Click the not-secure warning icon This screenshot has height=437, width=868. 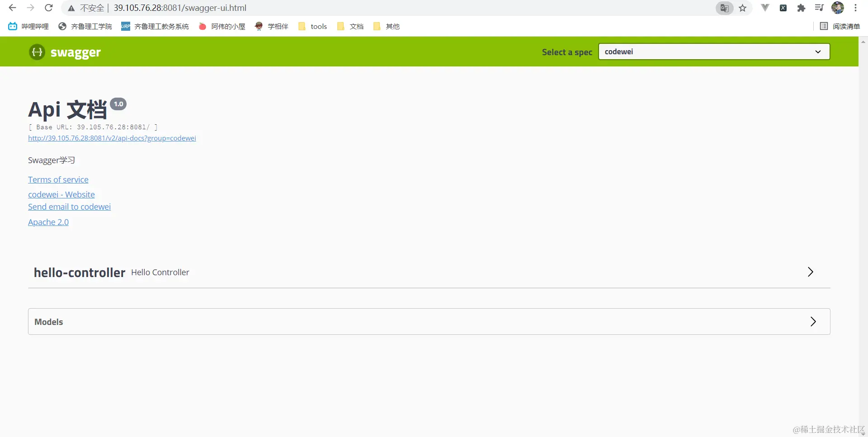pos(71,8)
